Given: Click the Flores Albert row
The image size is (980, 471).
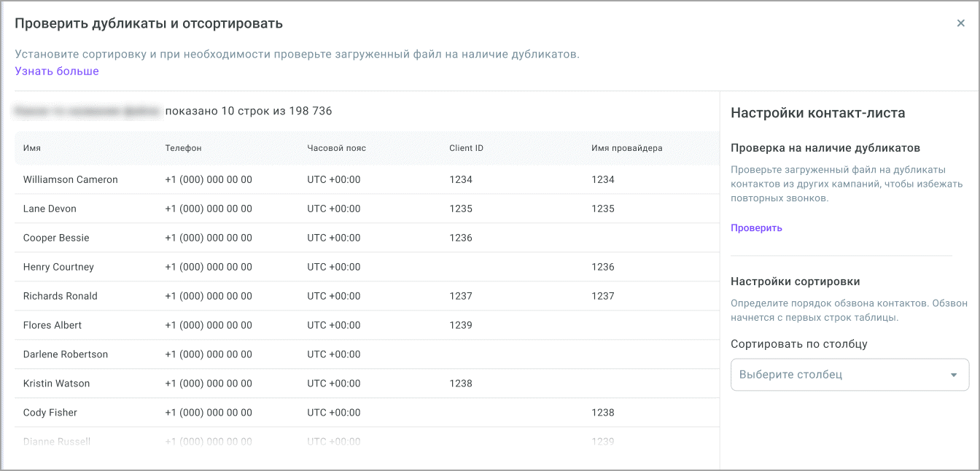Looking at the screenshot, I should [x=52, y=325].
